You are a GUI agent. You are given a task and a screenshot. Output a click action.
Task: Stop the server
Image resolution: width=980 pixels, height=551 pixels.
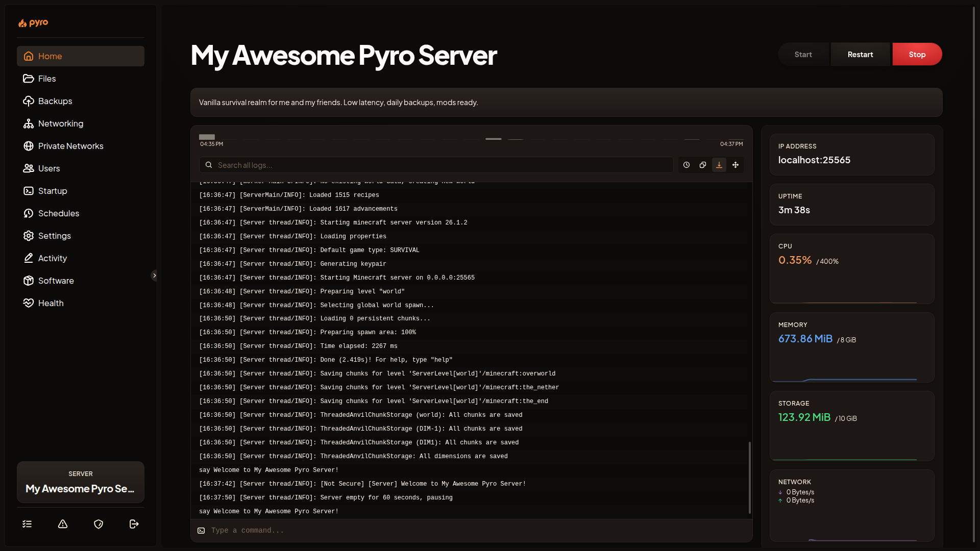pos(917,54)
